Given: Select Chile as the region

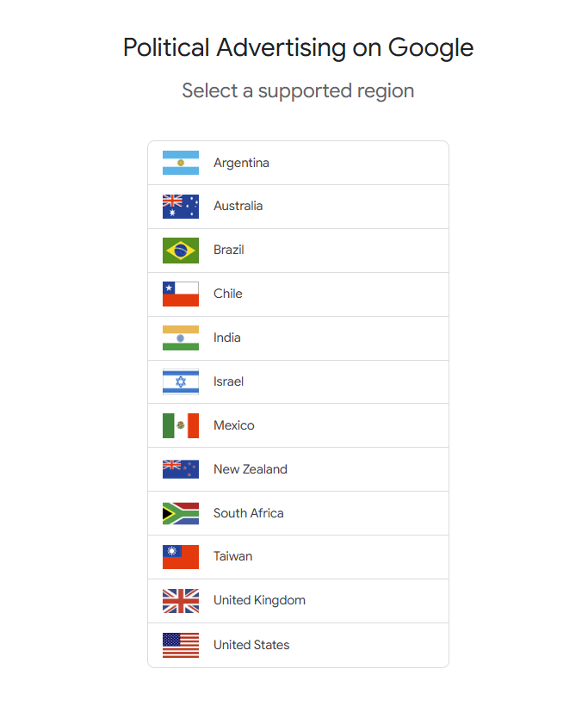Looking at the screenshot, I should [x=298, y=294].
